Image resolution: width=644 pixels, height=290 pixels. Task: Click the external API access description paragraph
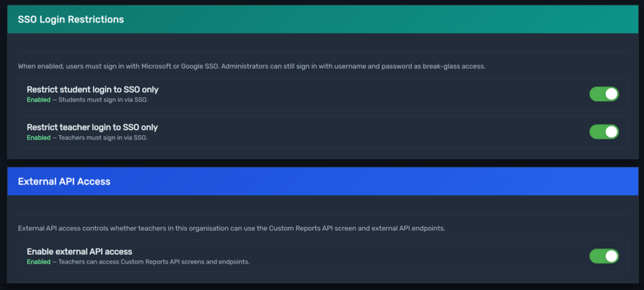(x=231, y=228)
